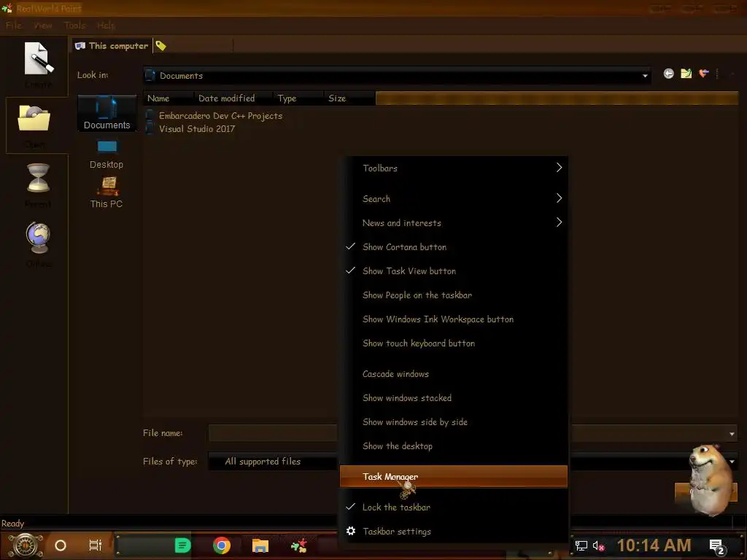Expand the Search submenu
The image size is (747, 560).
coord(454,198)
